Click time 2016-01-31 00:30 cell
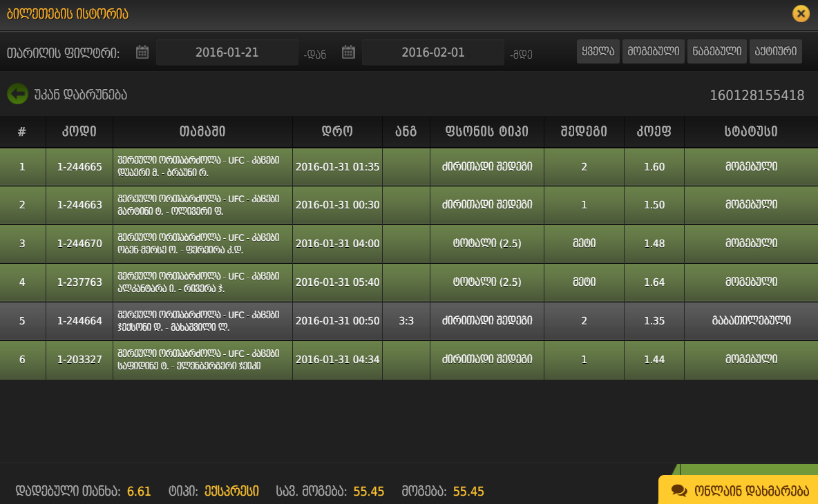 tap(337, 205)
